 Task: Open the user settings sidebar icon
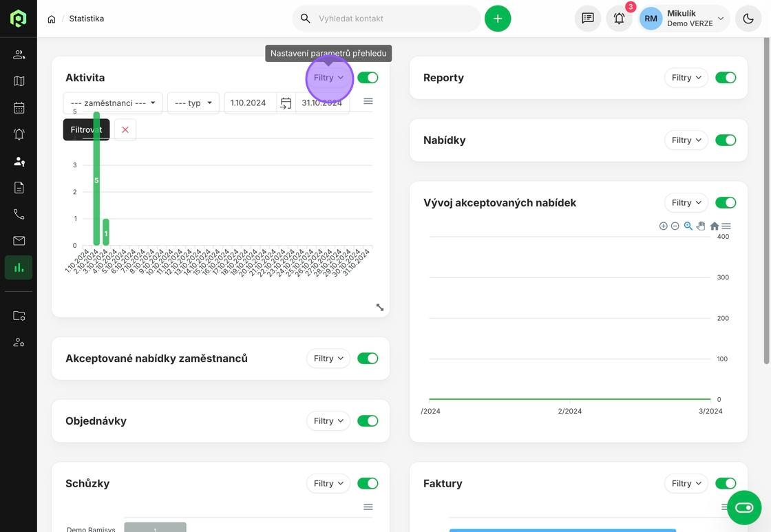click(19, 342)
